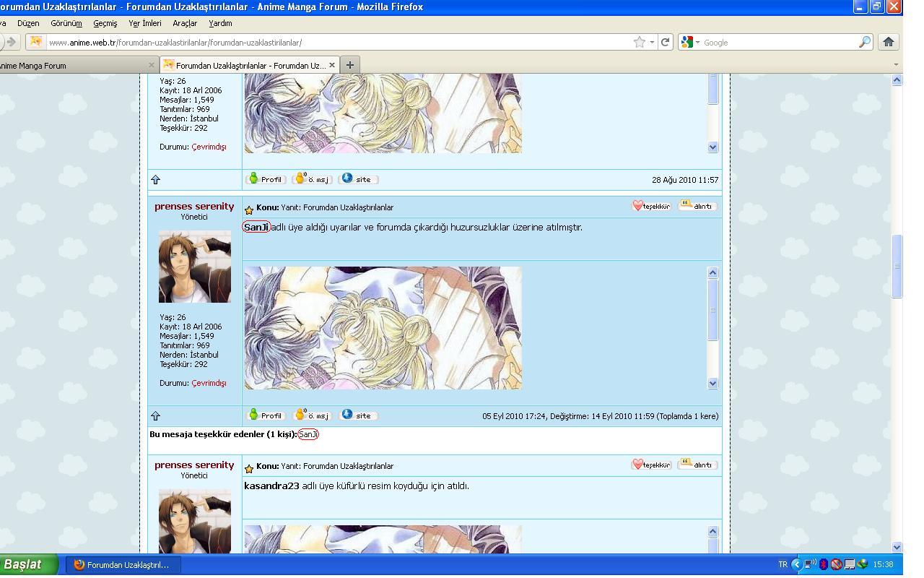Click monitor display icon in system tray
Screen dimensions: 924x578
[x=849, y=564]
